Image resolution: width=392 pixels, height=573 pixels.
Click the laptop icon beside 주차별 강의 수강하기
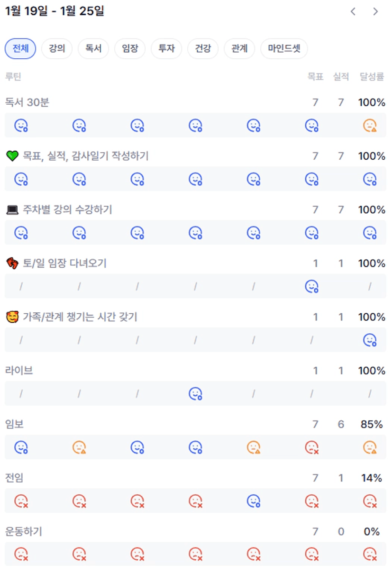pos(12,209)
